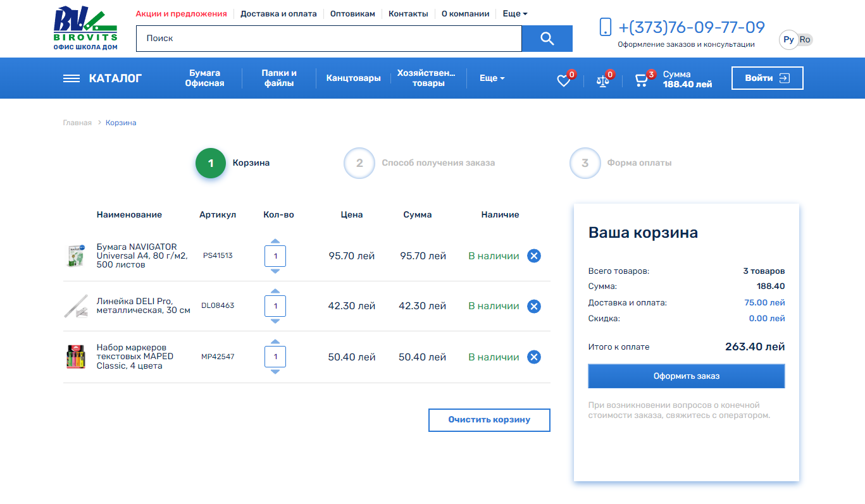Open Оптовикам menu item
The image size is (865, 504).
pos(352,13)
